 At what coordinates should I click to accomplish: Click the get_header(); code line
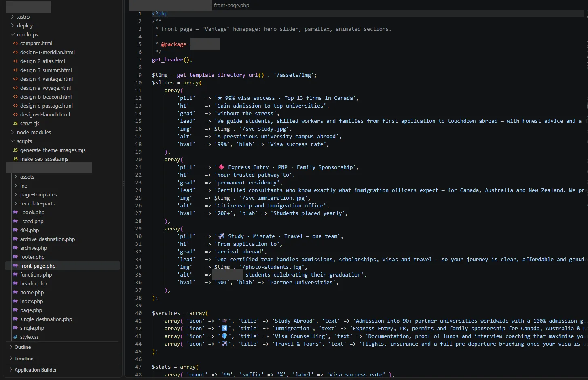point(172,59)
